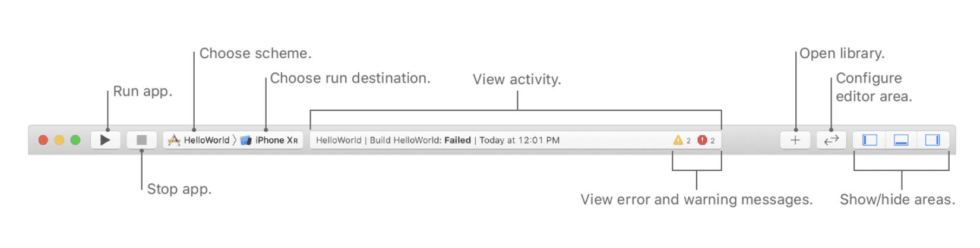Screen dimensions: 980x248
Task: Toggle the left navigator area
Action: [x=870, y=140]
